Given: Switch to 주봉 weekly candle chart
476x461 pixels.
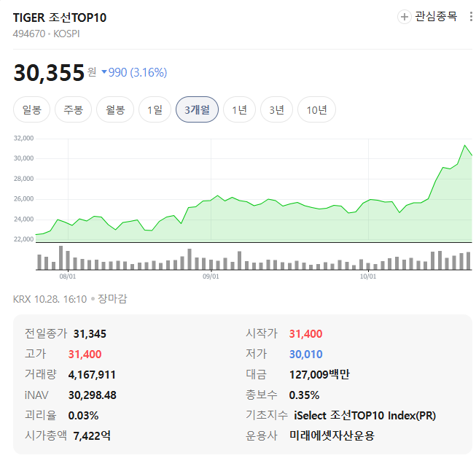Looking at the screenshot, I should pos(73,109).
